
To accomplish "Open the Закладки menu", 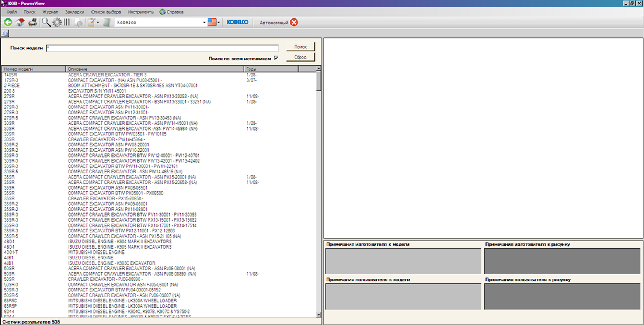I will (x=74, y=12).
